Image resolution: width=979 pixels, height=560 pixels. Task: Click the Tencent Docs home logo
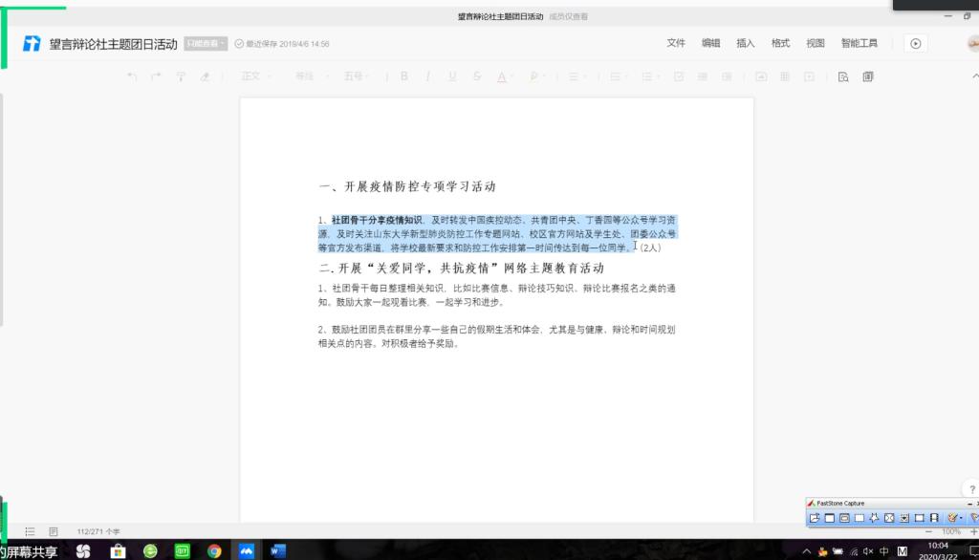tap(33, 44)
